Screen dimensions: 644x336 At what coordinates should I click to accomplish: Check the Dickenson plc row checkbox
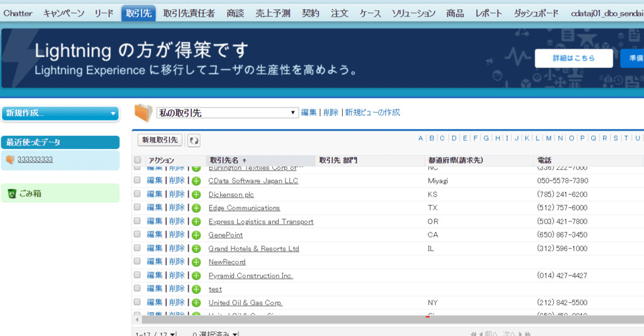[137, 194]
